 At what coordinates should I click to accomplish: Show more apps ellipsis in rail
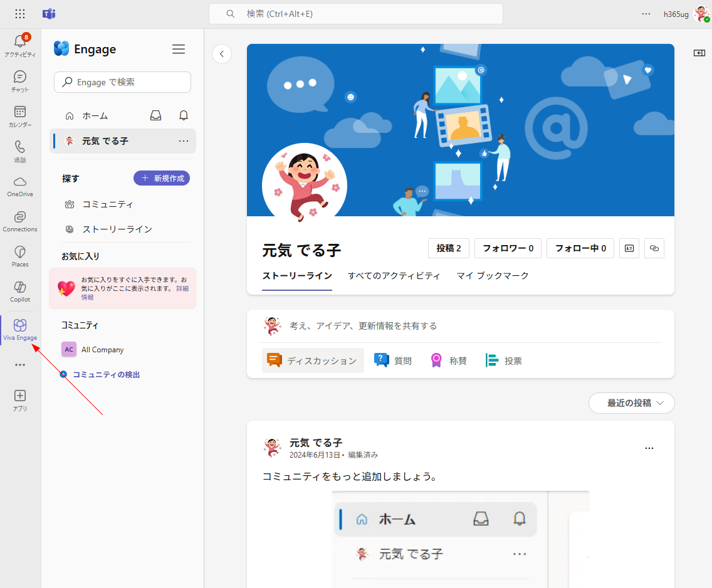(x=20, y=365)
